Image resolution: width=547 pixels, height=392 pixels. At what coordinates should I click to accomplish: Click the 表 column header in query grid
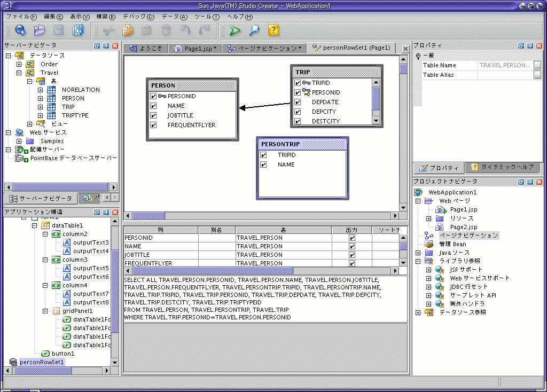[x=283, y=230]
